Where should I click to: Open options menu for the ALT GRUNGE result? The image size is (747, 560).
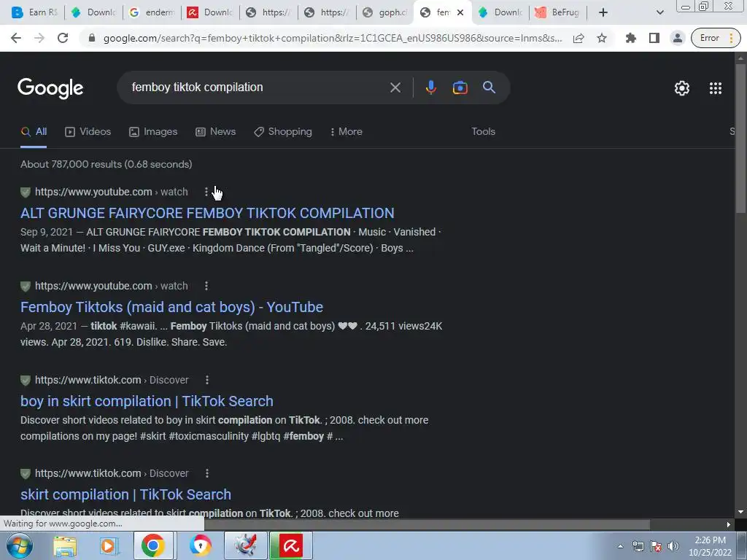click(x=206, y=192)
